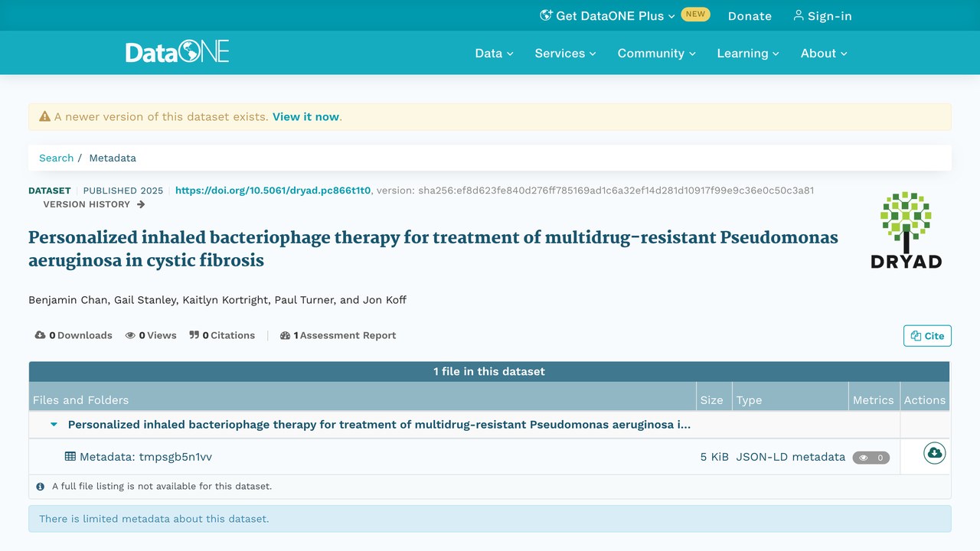
Task: Click the 5 KiB size cell
Action: point(714,457)
